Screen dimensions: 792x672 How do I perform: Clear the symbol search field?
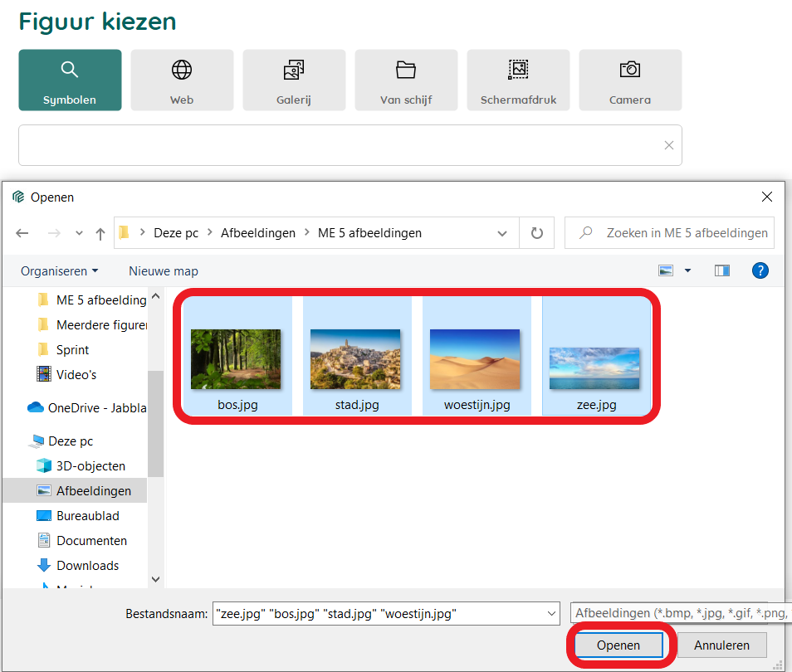[x=668, y=145]
